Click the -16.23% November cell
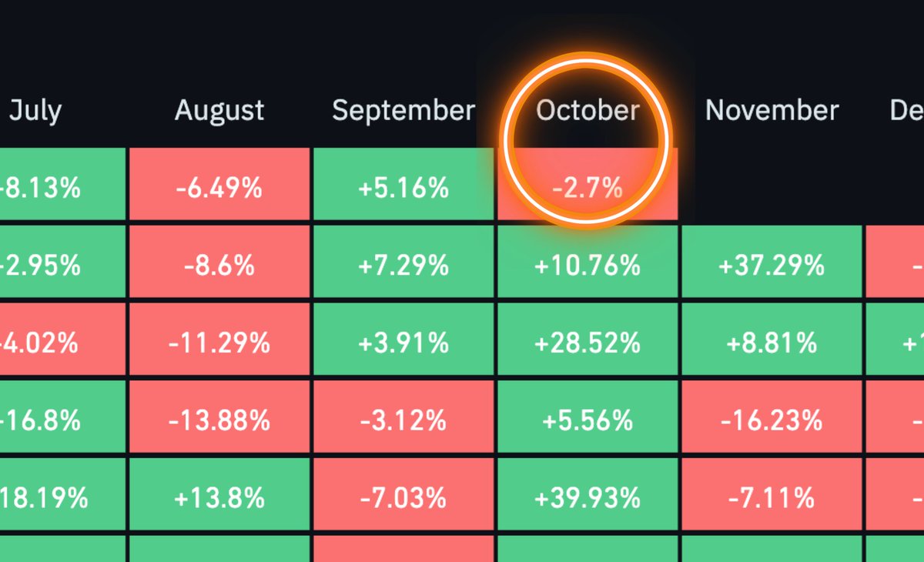Viewport: 924px width, 562px height. 772,420
